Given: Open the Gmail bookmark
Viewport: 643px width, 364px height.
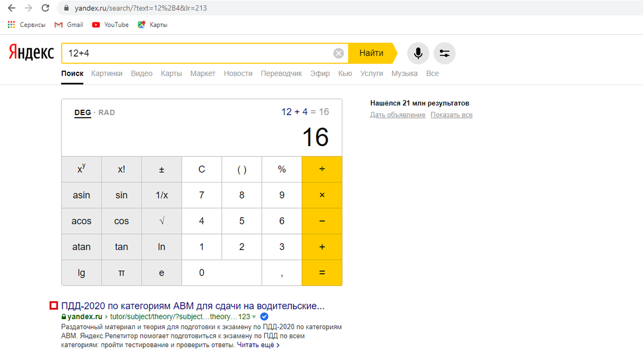Looking at the screenshot, I should [x=69, y=25].
